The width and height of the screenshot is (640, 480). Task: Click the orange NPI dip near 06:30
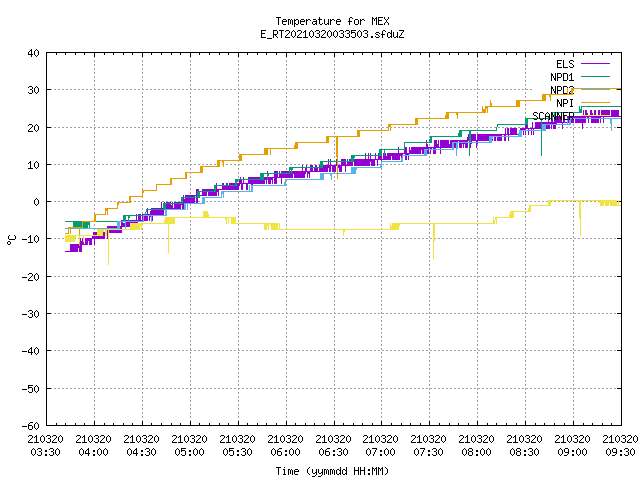337,158
